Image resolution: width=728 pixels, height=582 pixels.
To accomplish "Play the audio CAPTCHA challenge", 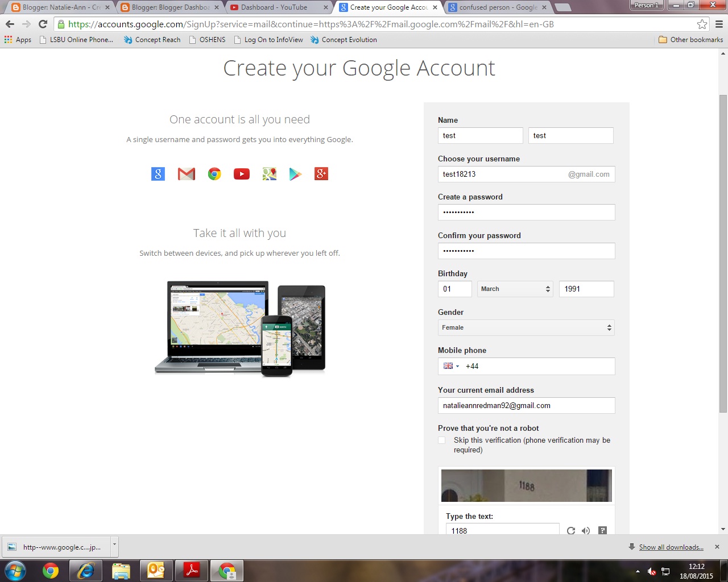I will (x=586, y=531).
